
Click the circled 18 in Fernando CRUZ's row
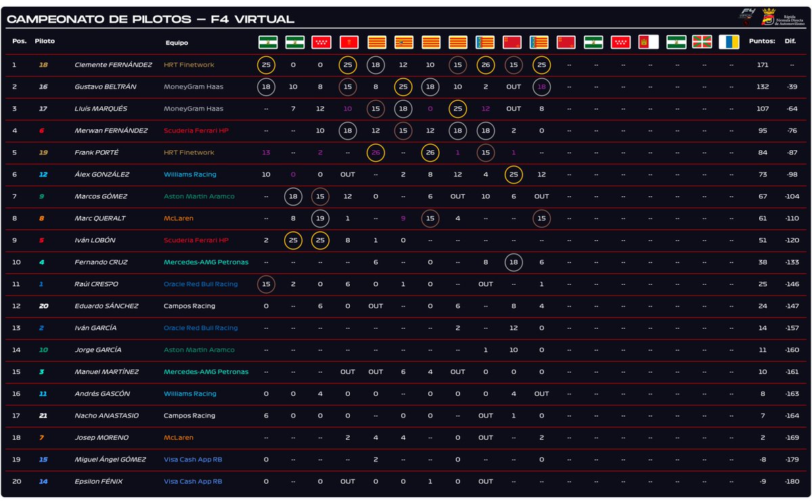pyautogui.click(x=514, y=262)
